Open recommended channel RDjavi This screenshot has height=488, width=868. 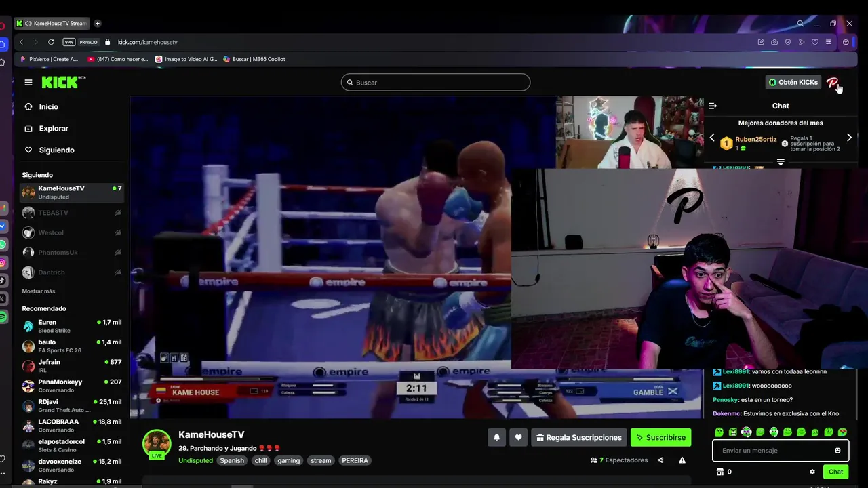tap(71, 405)
